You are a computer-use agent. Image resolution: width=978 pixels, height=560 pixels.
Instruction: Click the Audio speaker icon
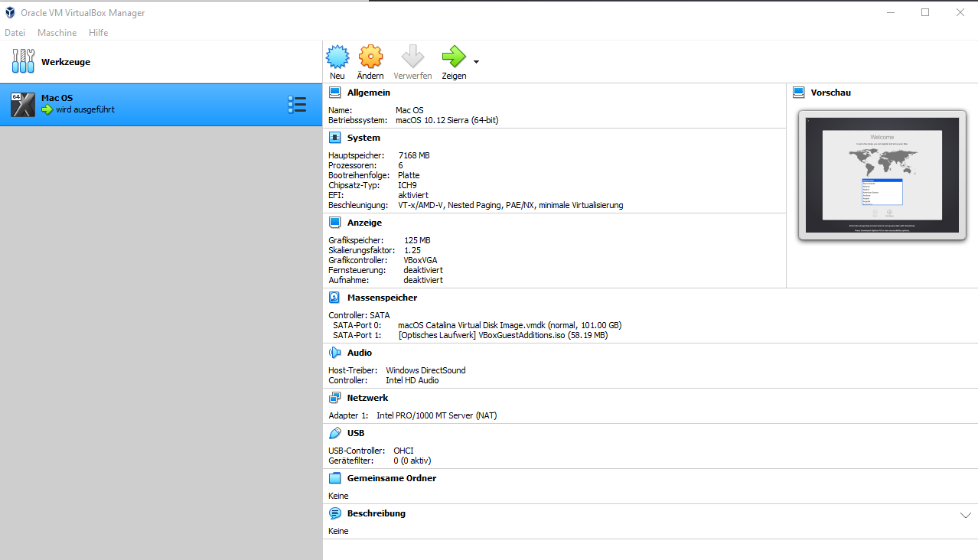[x=334, y=353]
